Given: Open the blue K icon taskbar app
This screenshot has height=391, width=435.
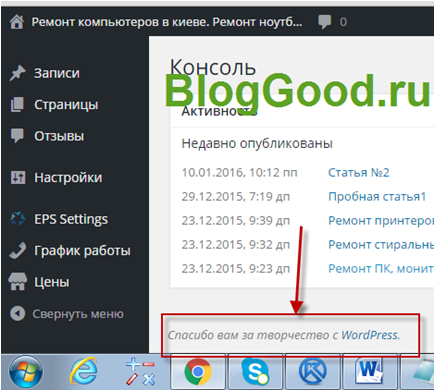Looking at the screenshot, I should [x=313, y=372].
